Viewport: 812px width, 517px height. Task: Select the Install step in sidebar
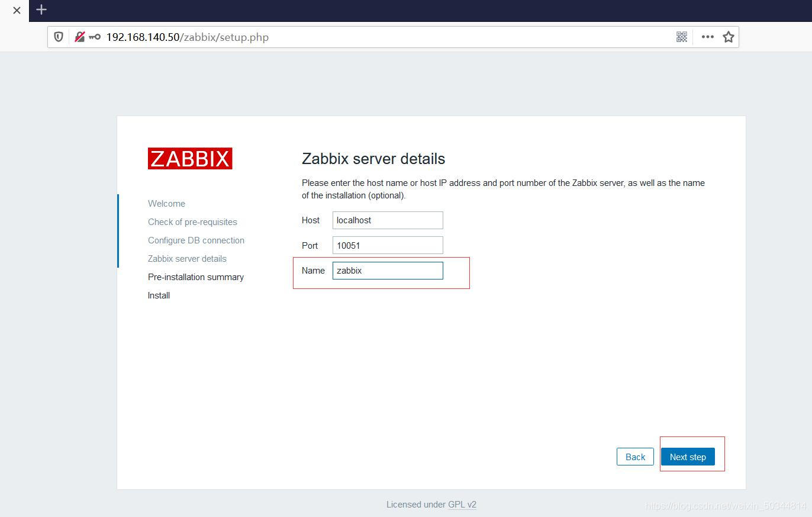(159, 296)
